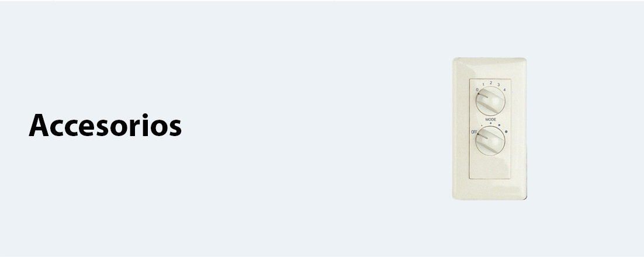Choose speed position 4 on top dial

coord(504,90)
